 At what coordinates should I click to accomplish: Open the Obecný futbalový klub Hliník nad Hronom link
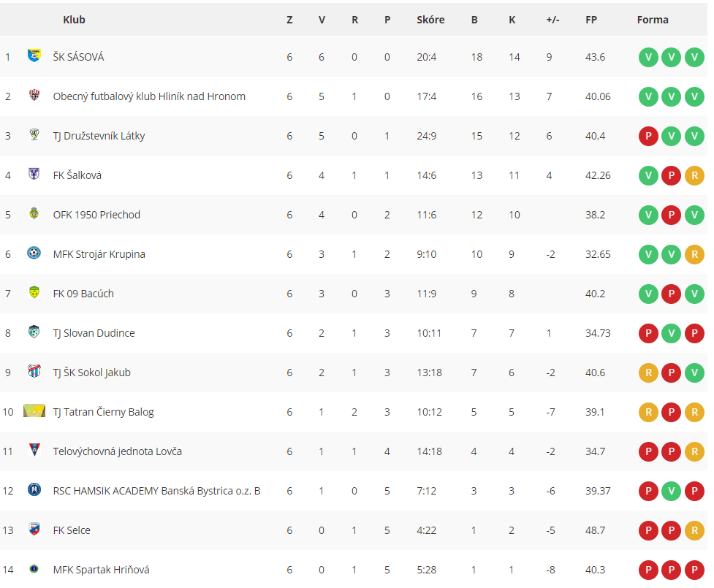(x=149, y=96)
